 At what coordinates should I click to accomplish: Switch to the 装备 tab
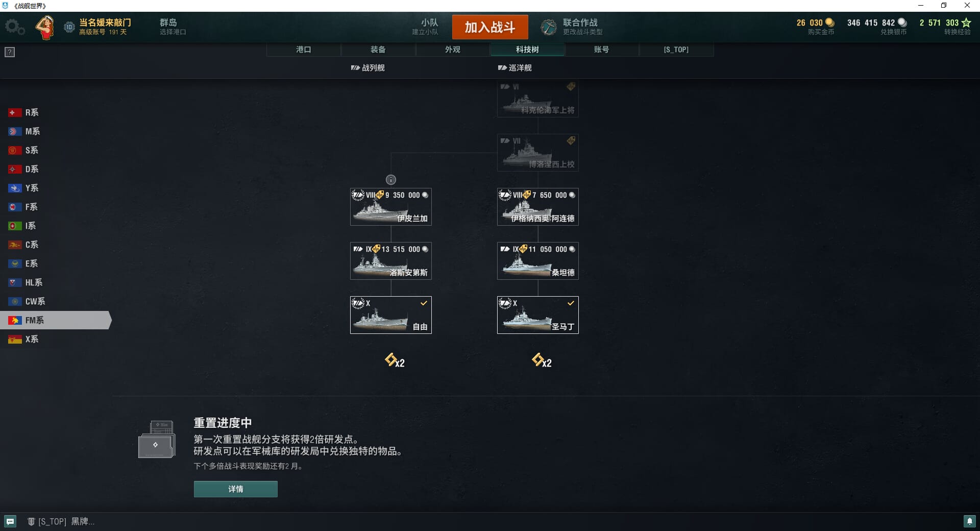point(378,50)
